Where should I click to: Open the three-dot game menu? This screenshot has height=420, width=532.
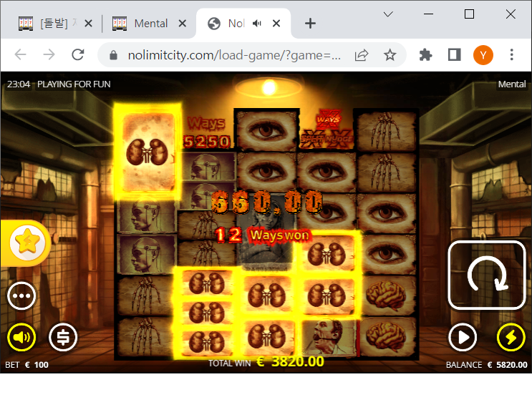click(21, 296)
